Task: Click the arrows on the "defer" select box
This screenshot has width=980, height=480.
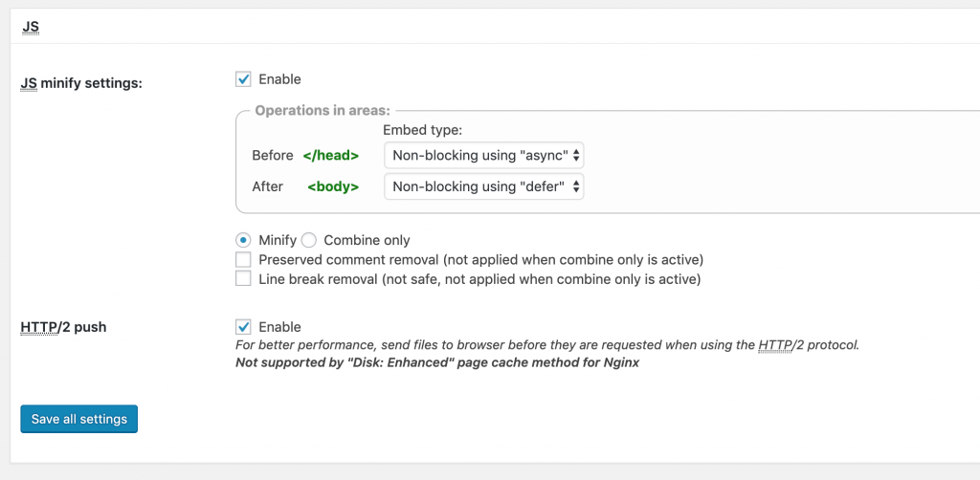Action: [x=575, y=186]
